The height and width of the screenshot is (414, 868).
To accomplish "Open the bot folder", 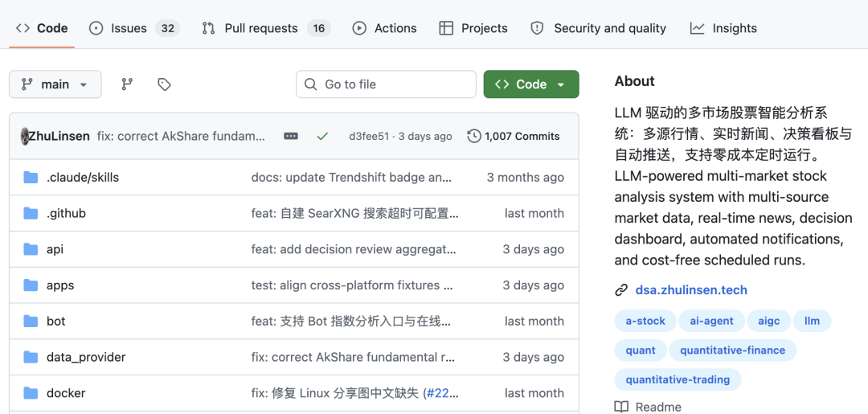I will [56, 321].
